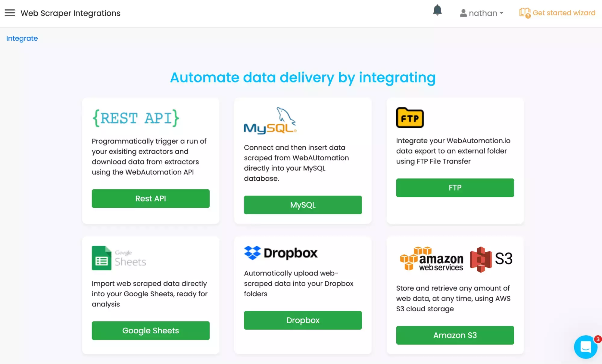Click the Dropbox logo

(281, 253)
